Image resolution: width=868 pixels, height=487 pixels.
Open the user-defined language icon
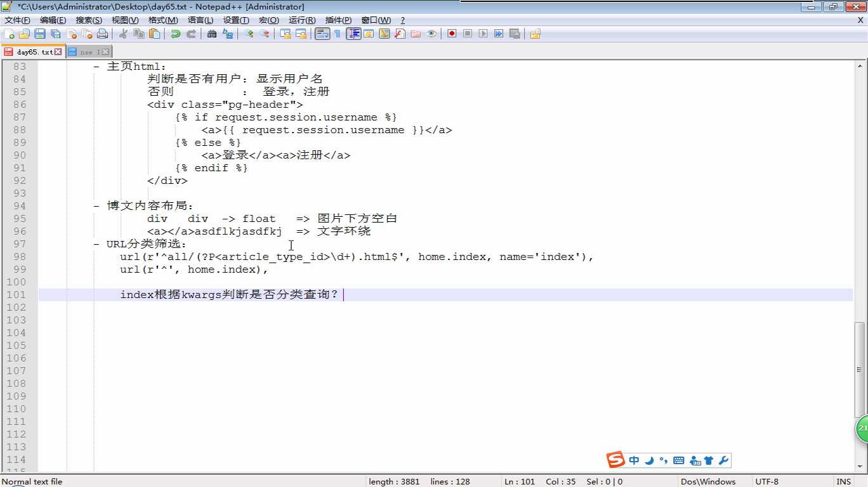click(x=369, y=34)
